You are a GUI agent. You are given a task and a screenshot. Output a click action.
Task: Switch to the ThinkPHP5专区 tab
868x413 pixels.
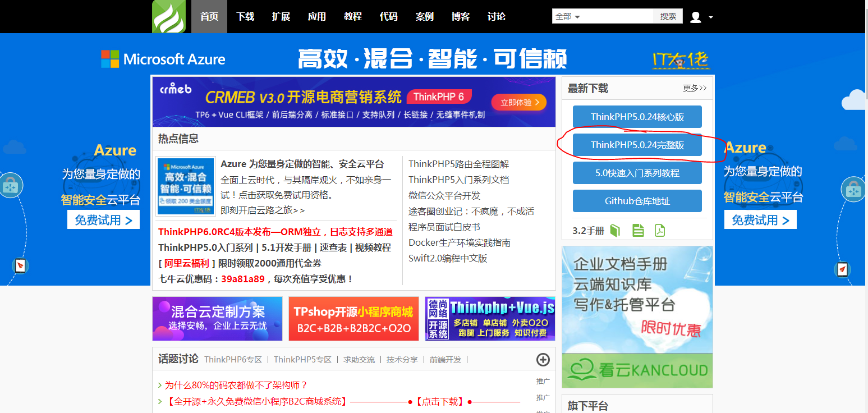302,360
